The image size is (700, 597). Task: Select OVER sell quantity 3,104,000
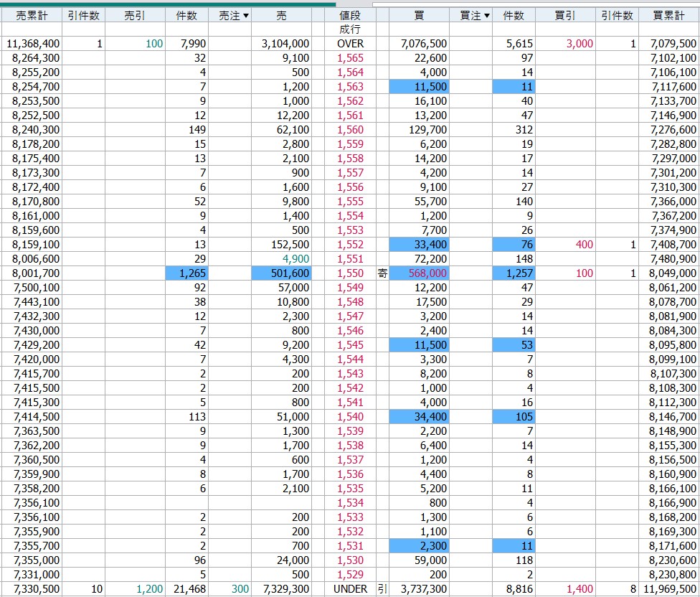(285, 44)
